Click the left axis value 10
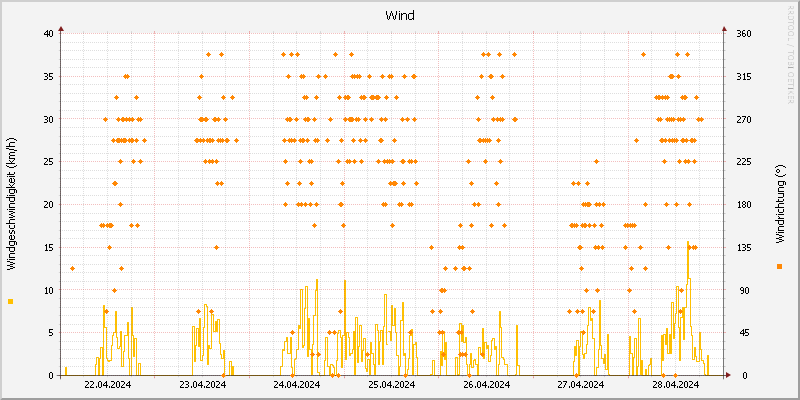Image resolution: width=800 pixels, height=400 pixels. (48, 290)
